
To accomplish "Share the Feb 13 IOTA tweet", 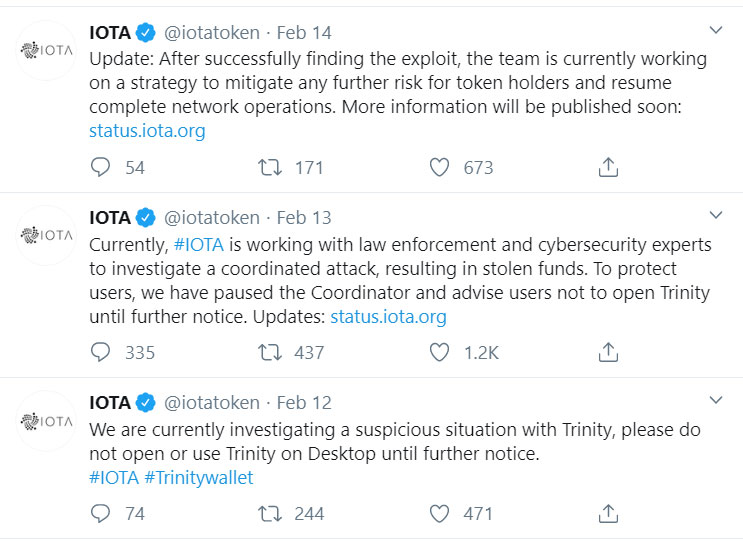I will coord(608,352).
